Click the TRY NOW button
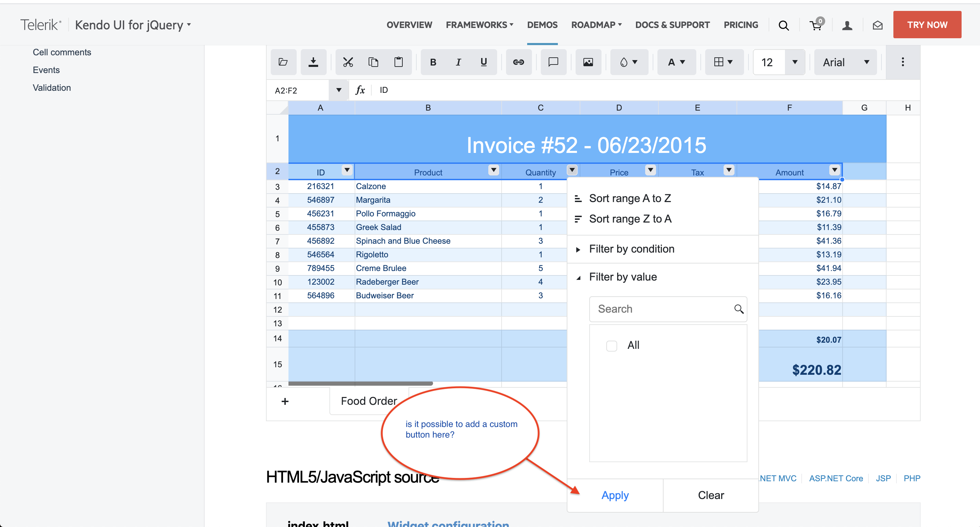 click(927, 25)
